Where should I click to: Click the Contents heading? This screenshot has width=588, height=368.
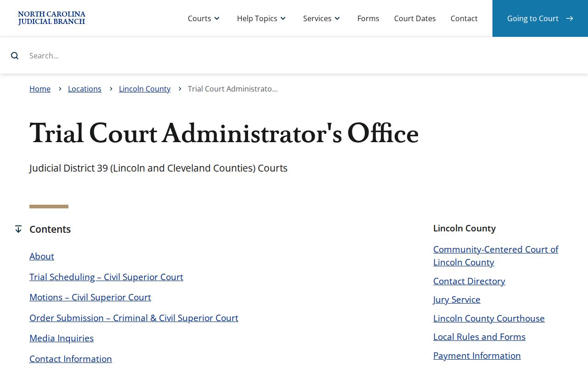(50, 229)
